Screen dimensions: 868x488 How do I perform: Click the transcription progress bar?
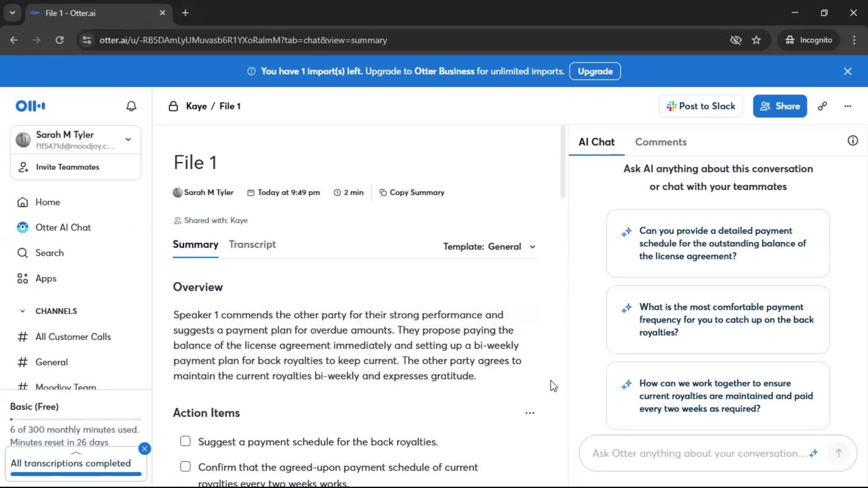tap(76, 474)
